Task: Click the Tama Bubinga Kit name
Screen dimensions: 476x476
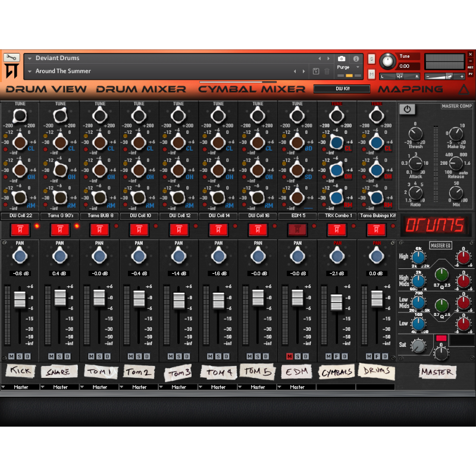Action: click(x=377, y=216)
